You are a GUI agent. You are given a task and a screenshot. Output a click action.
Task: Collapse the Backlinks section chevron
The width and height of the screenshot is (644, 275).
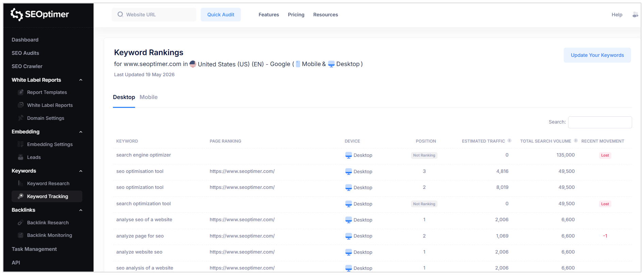coord(81,210)
